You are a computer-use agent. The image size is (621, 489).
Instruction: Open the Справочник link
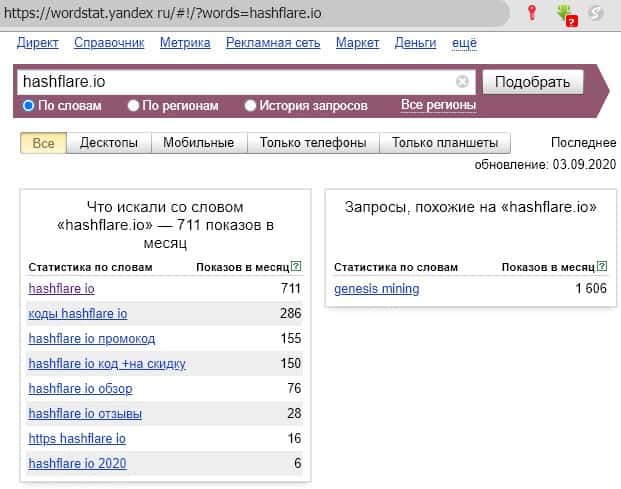(109, 43)
